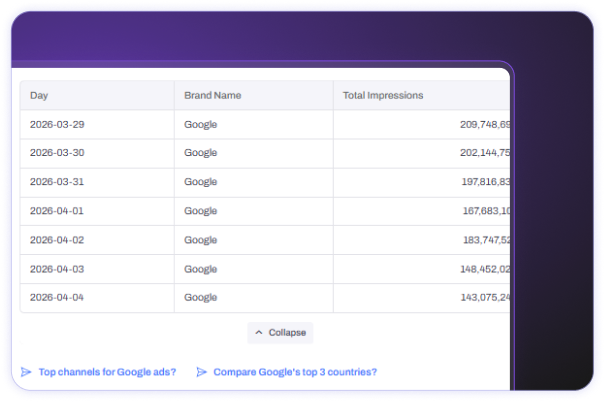Viewport: 605px width, 402px height.
Task: Select the 2026-04-02 date cell
Action: [57, 240]
